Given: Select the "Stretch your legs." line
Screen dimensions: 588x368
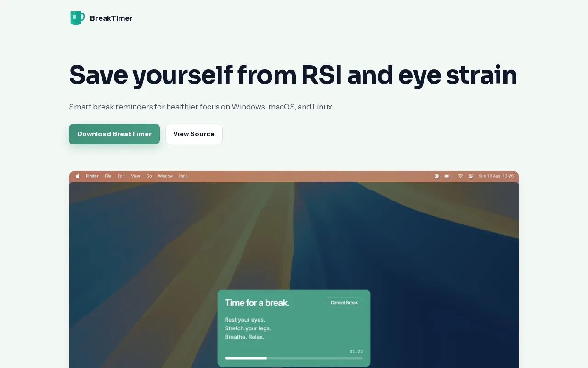Looking at the screenshot, I should click(x=248, y=328).
